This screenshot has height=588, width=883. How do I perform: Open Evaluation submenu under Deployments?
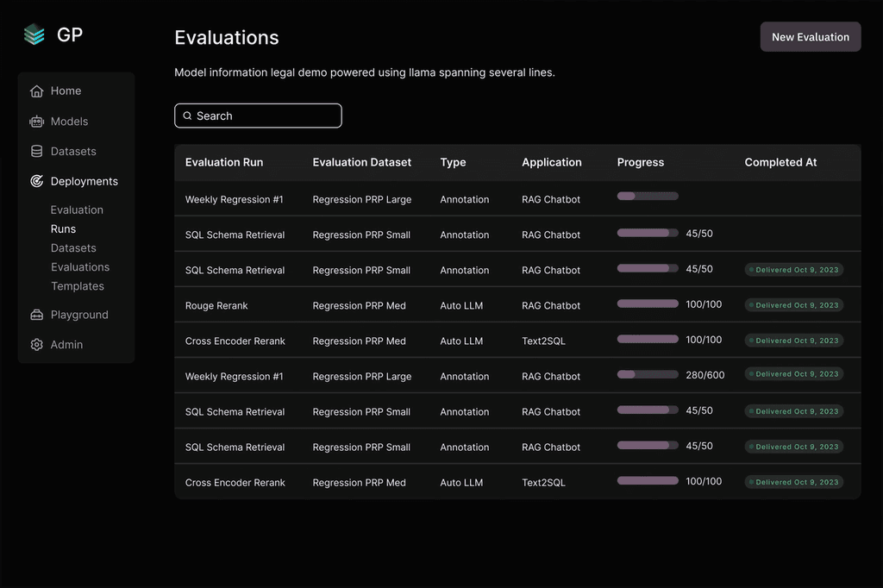[77, 210]
